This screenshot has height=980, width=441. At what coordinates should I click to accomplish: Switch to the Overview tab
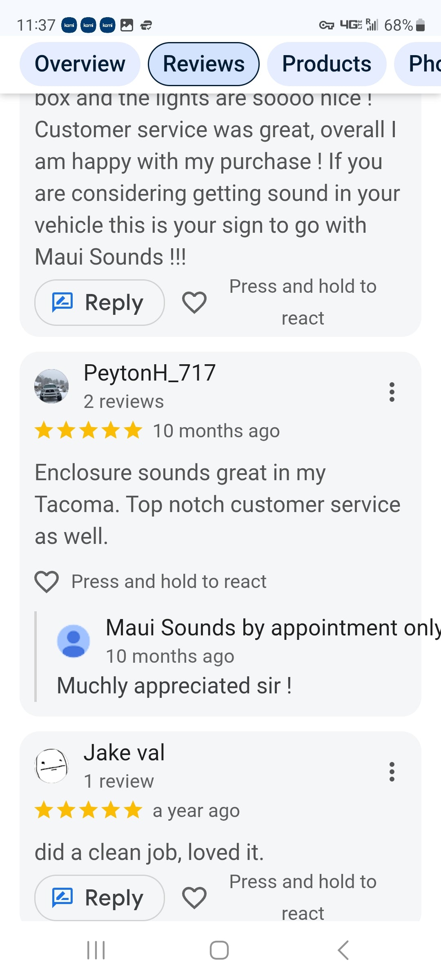pyautogui.click(x=80, y=64)
